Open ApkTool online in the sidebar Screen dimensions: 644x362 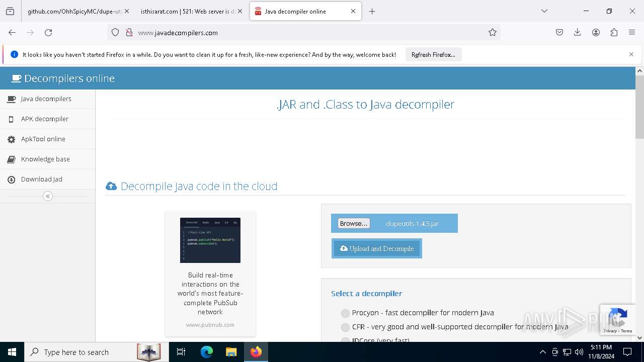[47, 139]
